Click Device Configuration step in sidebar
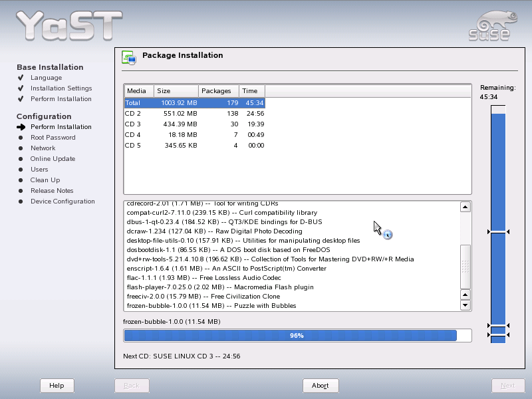The width and height of the screenshot is (532, 399). tap(63, 201)
